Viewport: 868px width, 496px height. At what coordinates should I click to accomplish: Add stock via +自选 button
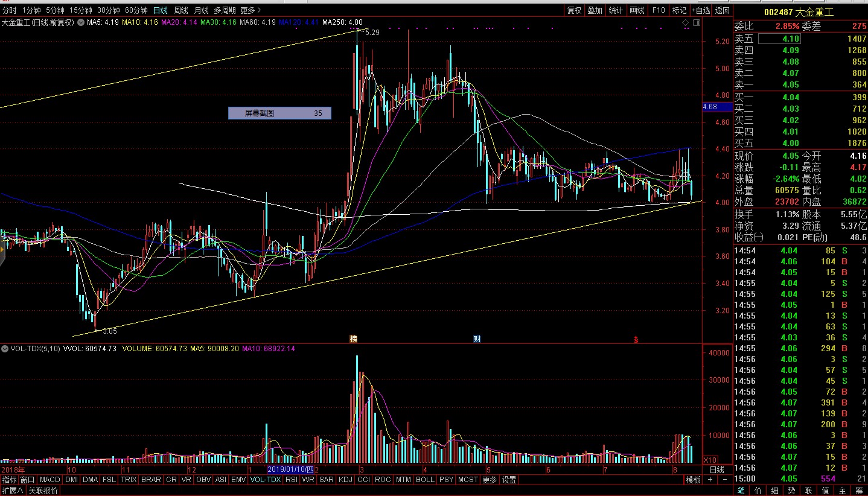[x=701, y=10]
